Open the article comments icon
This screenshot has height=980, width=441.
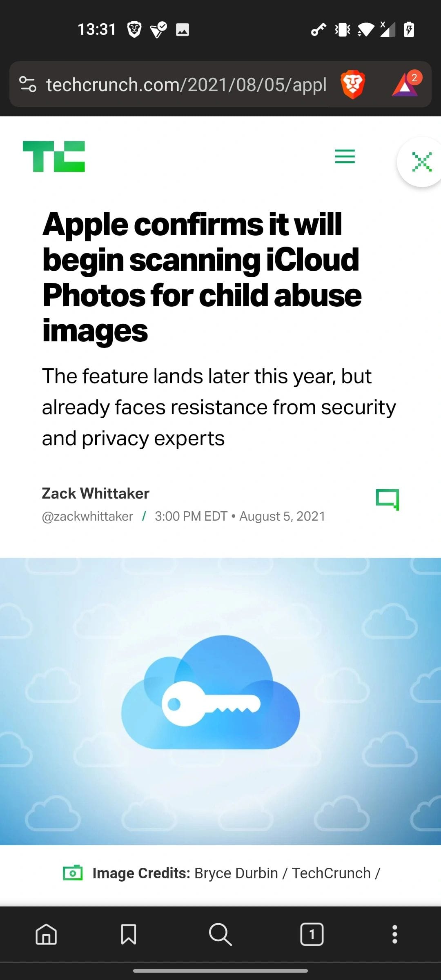click(x=387, y=499)
